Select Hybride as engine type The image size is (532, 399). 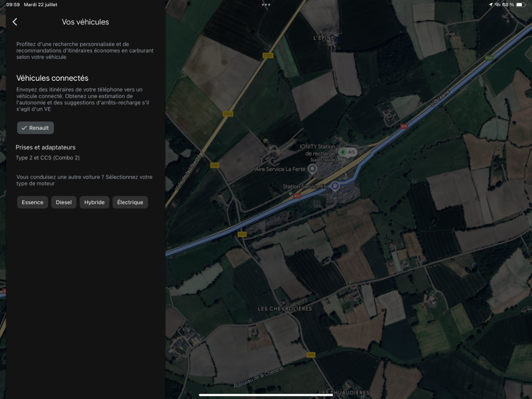pos(94,202)
